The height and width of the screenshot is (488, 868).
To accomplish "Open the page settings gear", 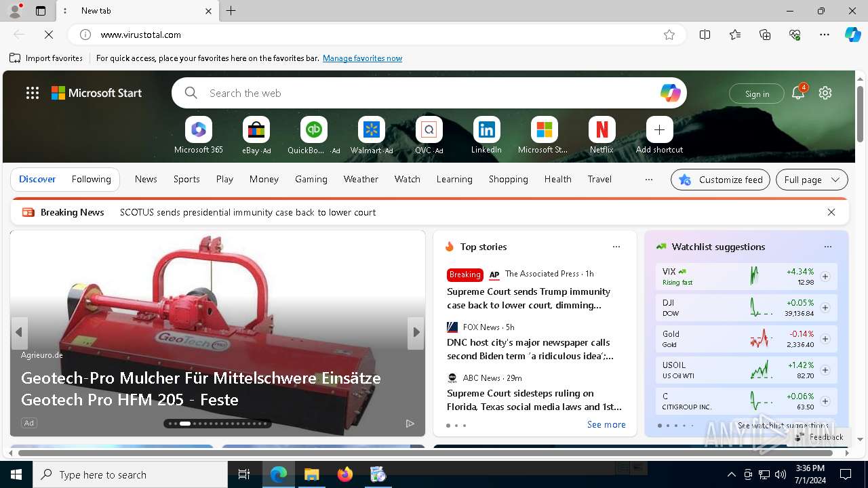I will coord(825,93).
